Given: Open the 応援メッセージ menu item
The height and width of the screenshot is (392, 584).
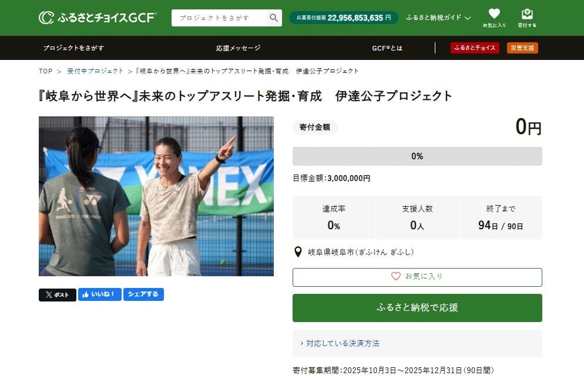Looking at the screenshot, I should pyautogui.click(x=238, y=48).
